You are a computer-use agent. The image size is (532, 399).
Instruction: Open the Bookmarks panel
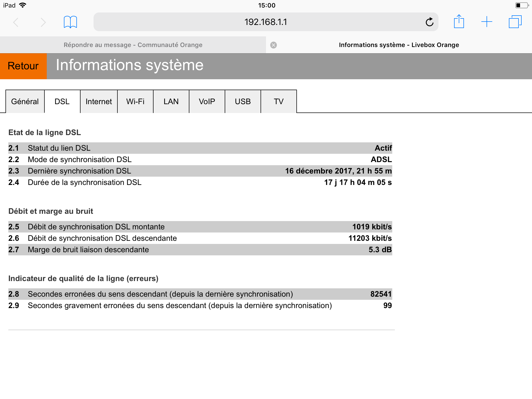pyautogui.click(x=70, y=22)
